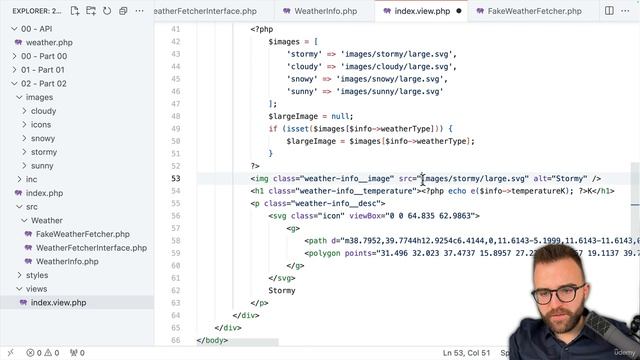The height and width of the screenshot is (360, 640).
Task: Open weather.php in the file tree
Action: point(49,42)
